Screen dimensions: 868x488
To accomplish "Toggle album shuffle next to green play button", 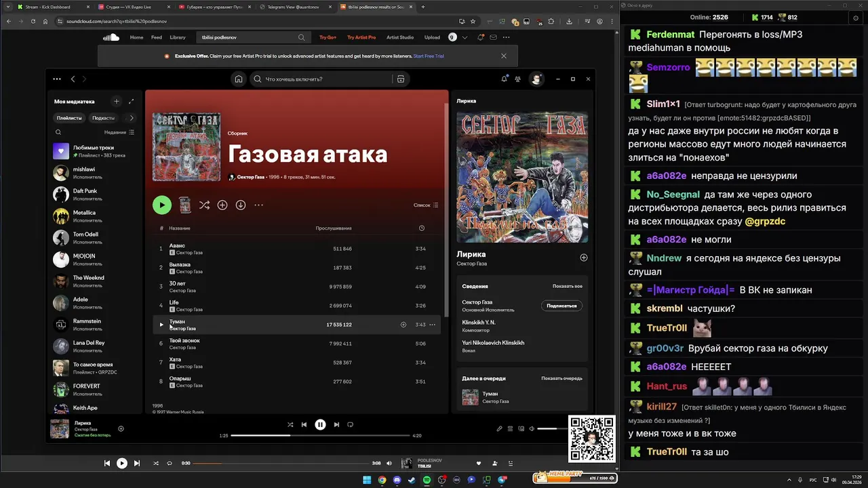I will [204, 205].
